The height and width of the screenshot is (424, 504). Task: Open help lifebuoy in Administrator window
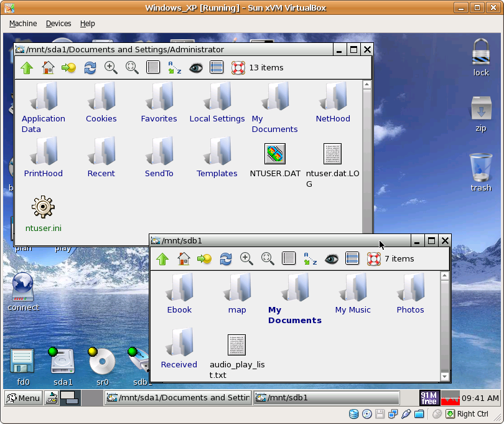click(238, 68)
